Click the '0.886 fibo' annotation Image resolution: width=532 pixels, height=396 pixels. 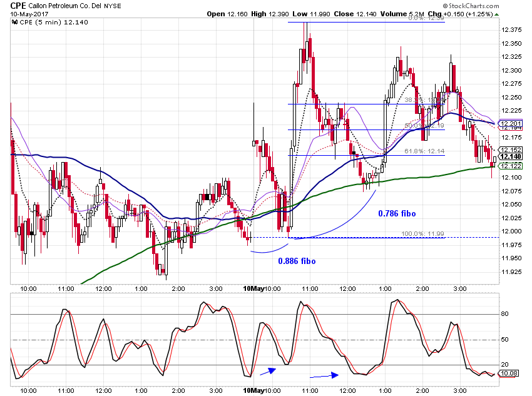297,261
